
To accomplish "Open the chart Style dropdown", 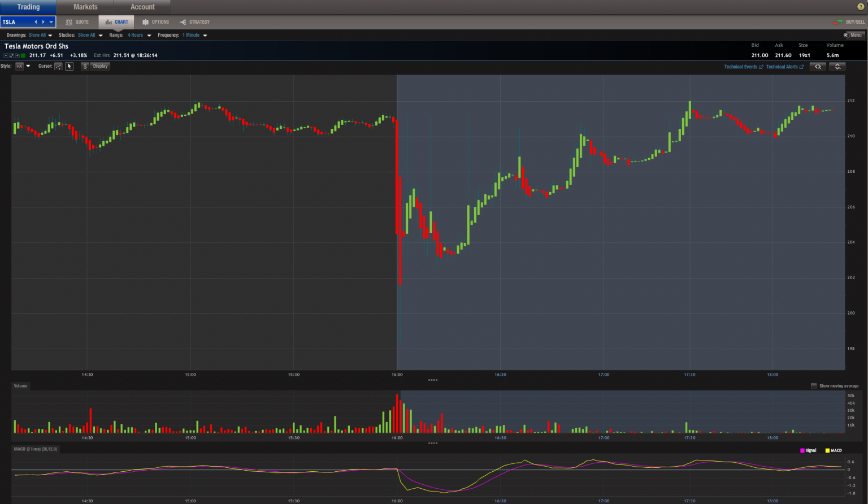I will [x=23, y=66].
